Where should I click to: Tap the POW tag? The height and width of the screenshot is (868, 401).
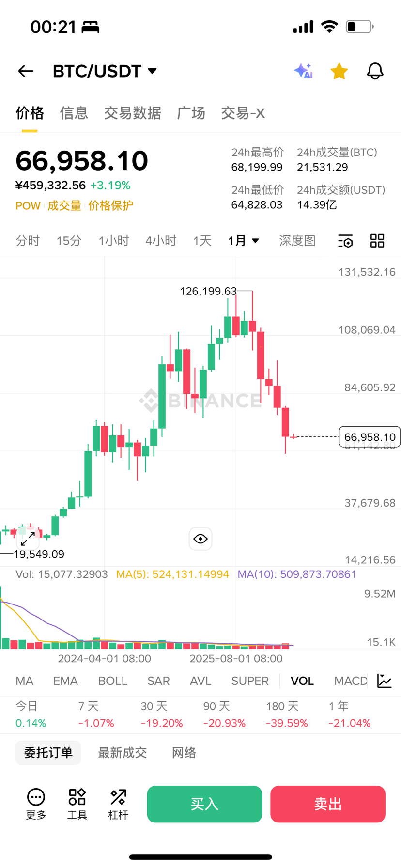coord(28,206)
